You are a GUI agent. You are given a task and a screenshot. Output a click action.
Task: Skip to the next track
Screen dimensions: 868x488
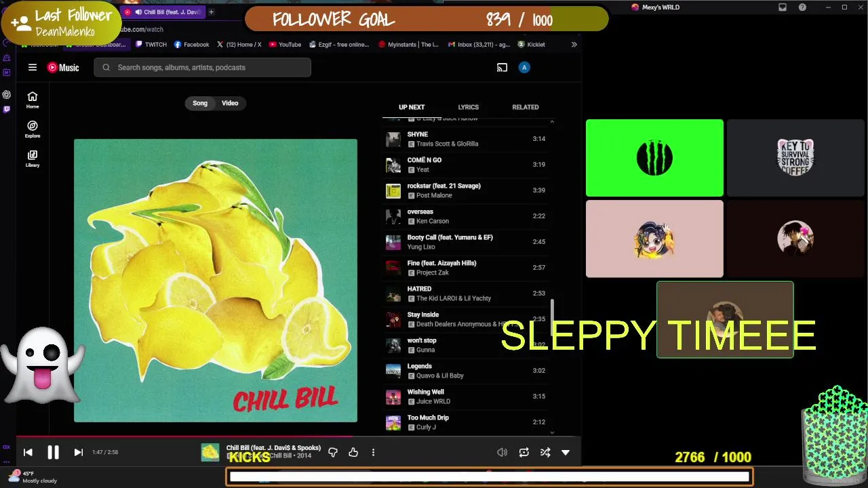coord(78,452)
